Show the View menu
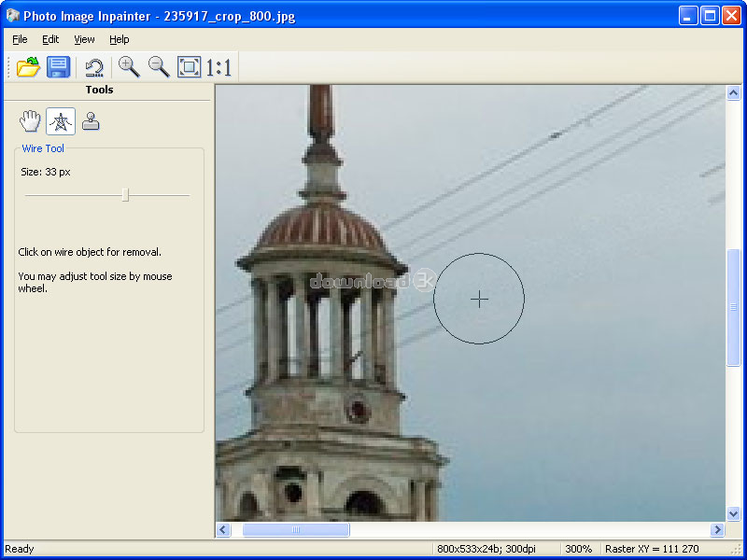 [84, 39]
